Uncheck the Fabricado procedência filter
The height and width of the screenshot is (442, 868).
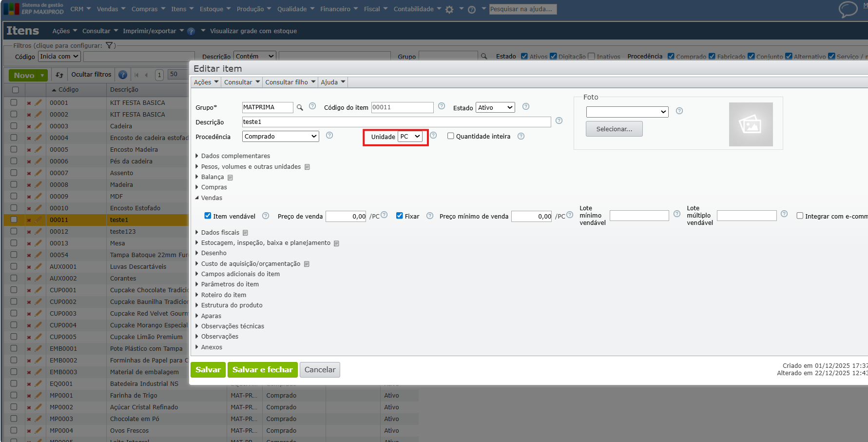(x=712, y=56)
